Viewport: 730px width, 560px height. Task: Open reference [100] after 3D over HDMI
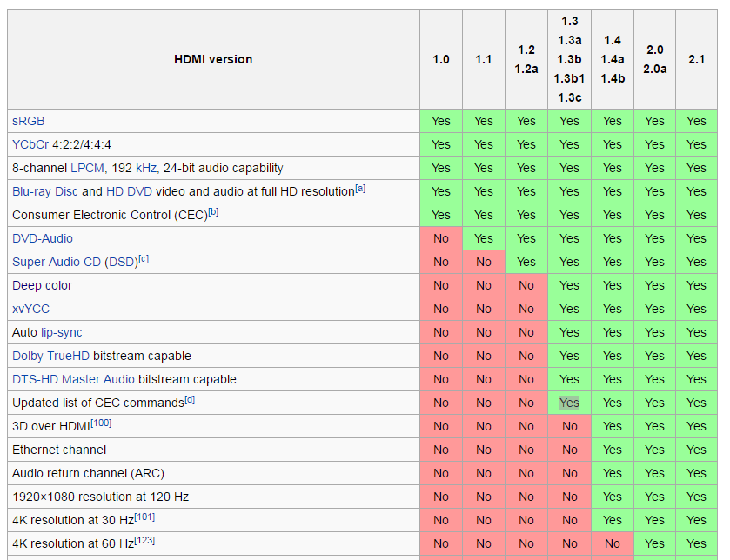click(x=101, y=423)
